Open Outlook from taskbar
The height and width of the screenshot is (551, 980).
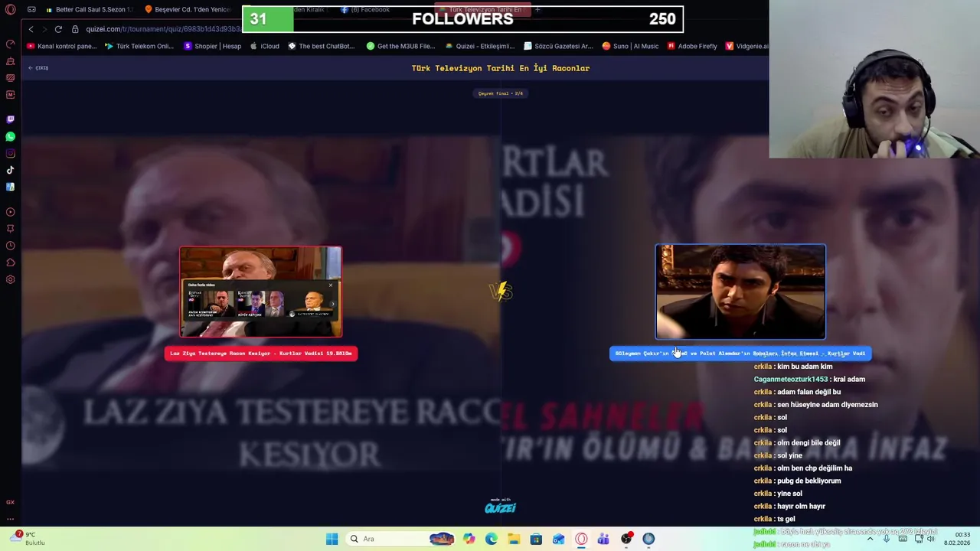(559, 539)
